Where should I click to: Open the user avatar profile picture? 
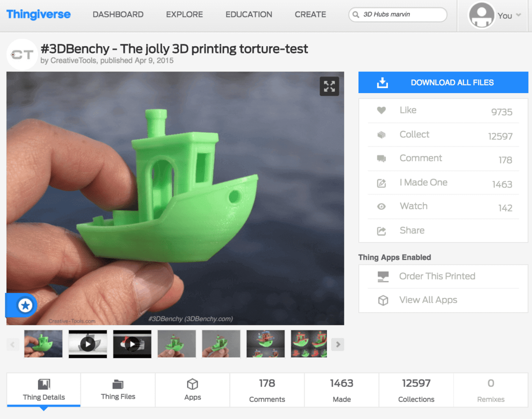point(481,16)
